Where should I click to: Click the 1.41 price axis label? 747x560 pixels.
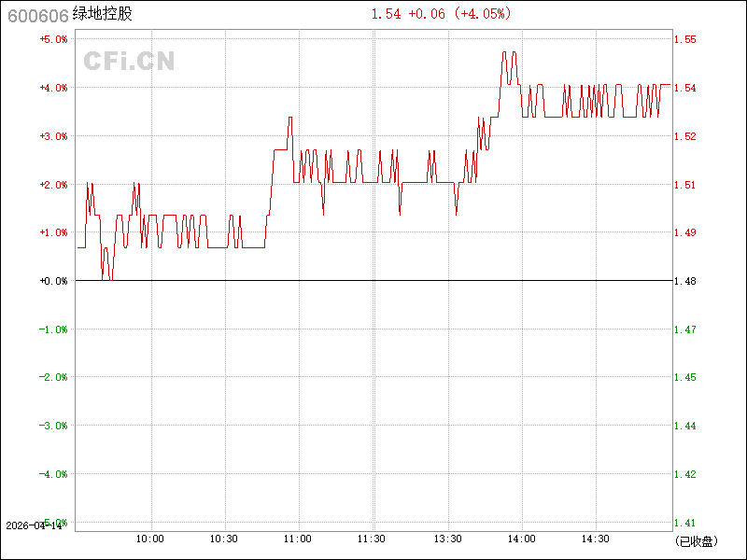(684, 523)
